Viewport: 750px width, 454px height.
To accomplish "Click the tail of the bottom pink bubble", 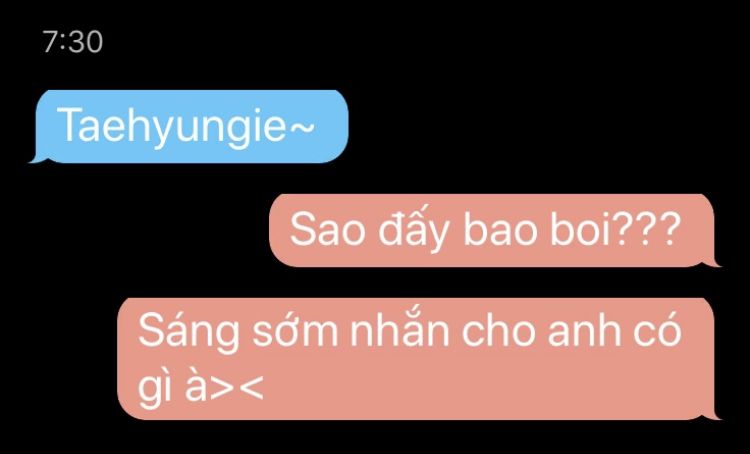I will 713,415.
